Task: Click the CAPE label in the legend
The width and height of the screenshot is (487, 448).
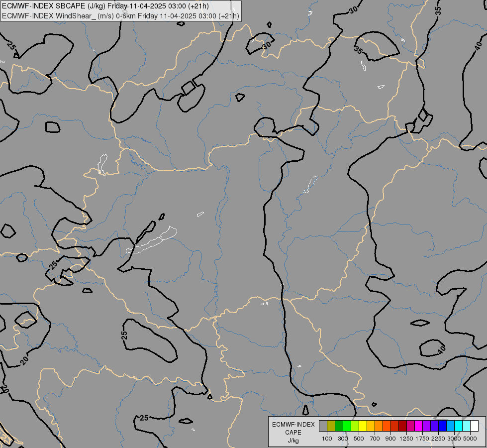Action: tap(293, 433)
